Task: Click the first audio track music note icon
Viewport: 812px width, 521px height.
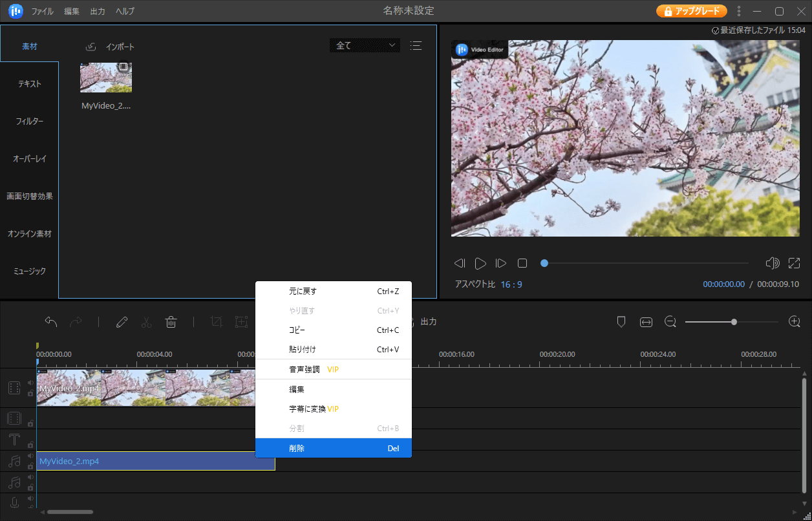Action: pos(14,462)
